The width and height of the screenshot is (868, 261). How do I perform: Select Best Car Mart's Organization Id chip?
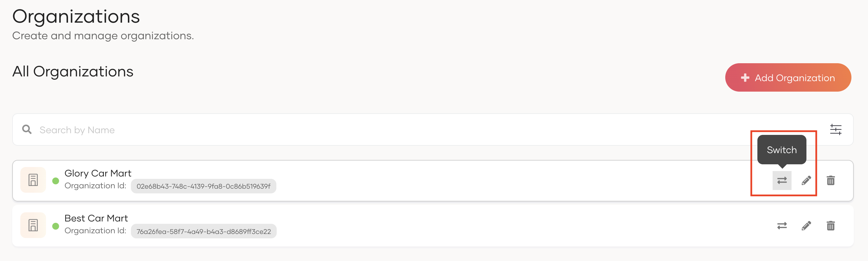point(203,231)
